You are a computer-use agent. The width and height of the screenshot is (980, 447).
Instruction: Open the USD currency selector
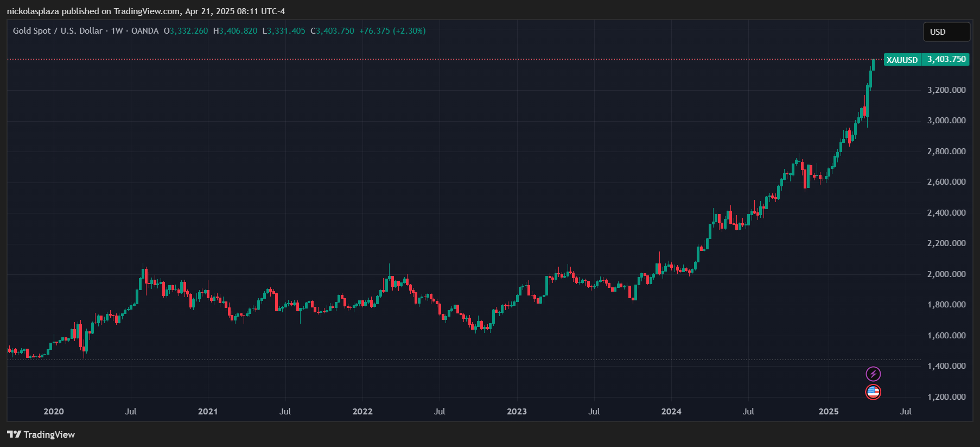pos(946,32)
